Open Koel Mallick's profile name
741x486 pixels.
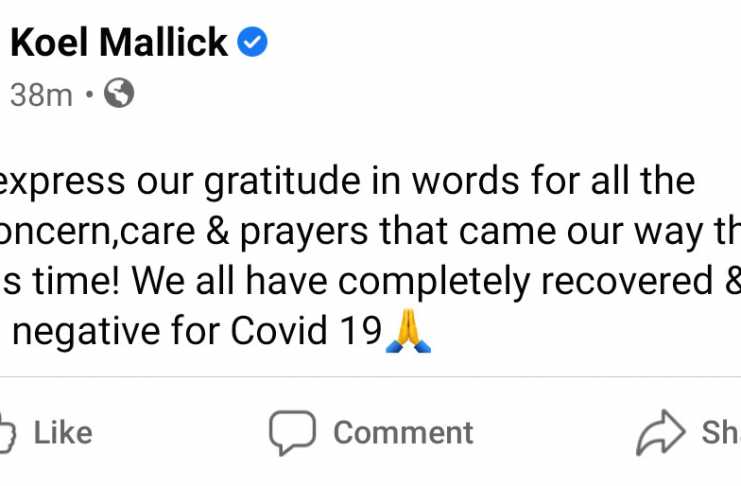pyautogui.click(x=119, y=42)
